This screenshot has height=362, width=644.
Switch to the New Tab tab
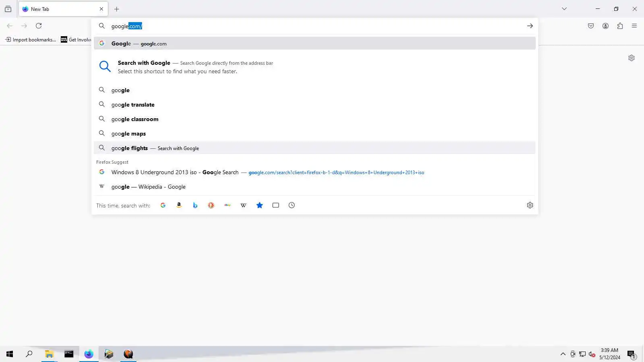pos(63,9)
